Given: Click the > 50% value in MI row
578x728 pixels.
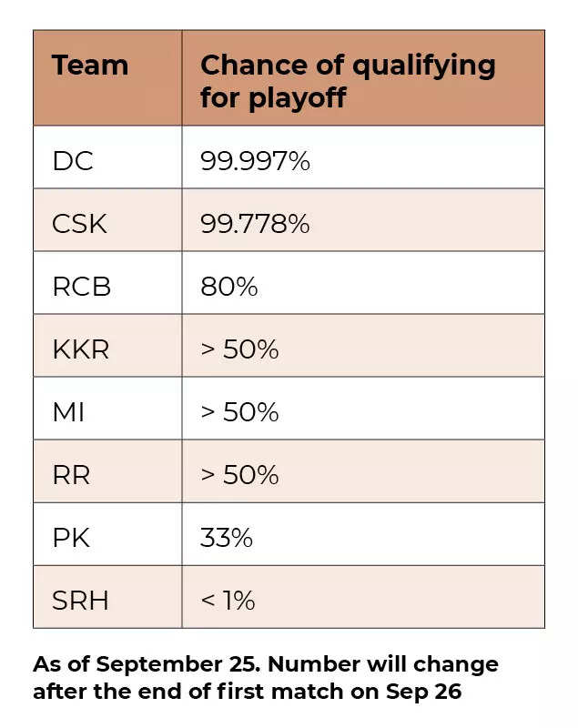Looking at the screenshot, I should tap(239, 412).
